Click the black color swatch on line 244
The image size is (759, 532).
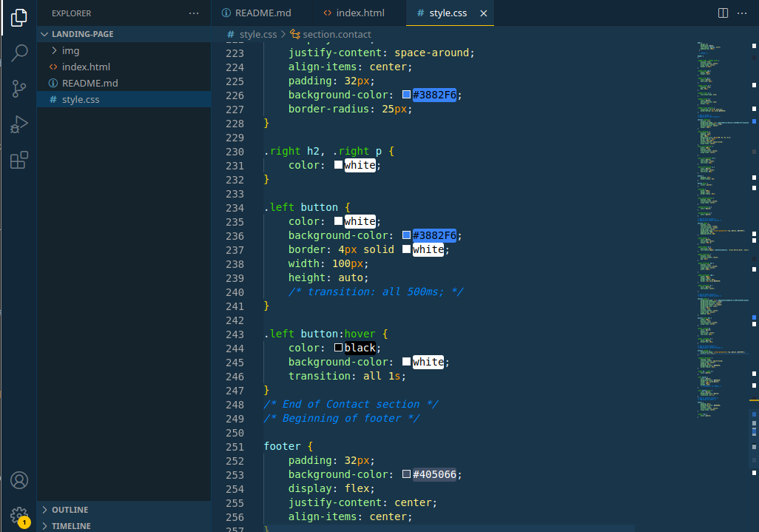point(338,348)
